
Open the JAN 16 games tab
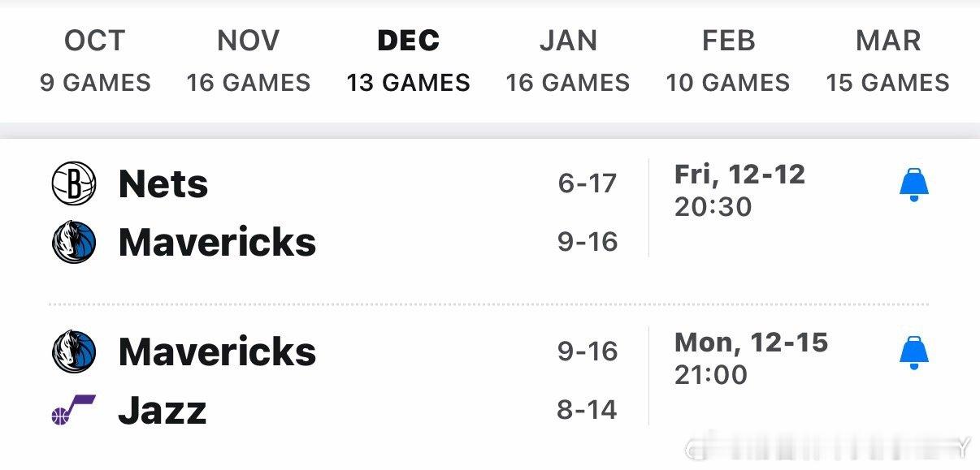pos(568,61)
